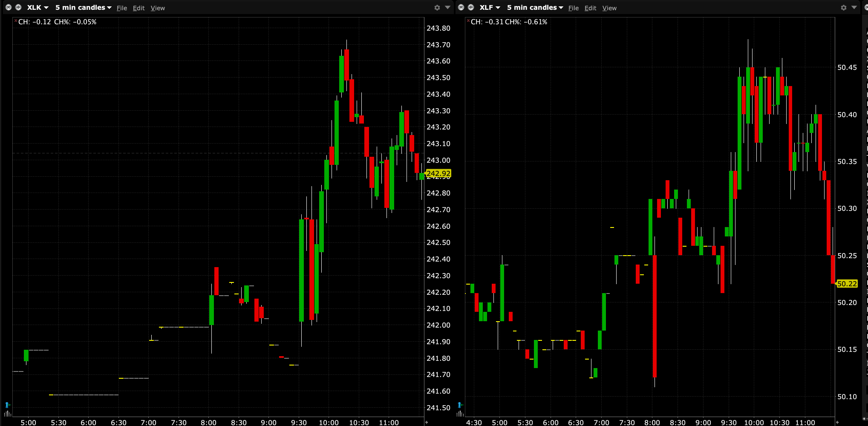Screen dimensions: 868x426
Task: Click the blue arrow icon in XLF chart
Action: (x=460, y=405)
